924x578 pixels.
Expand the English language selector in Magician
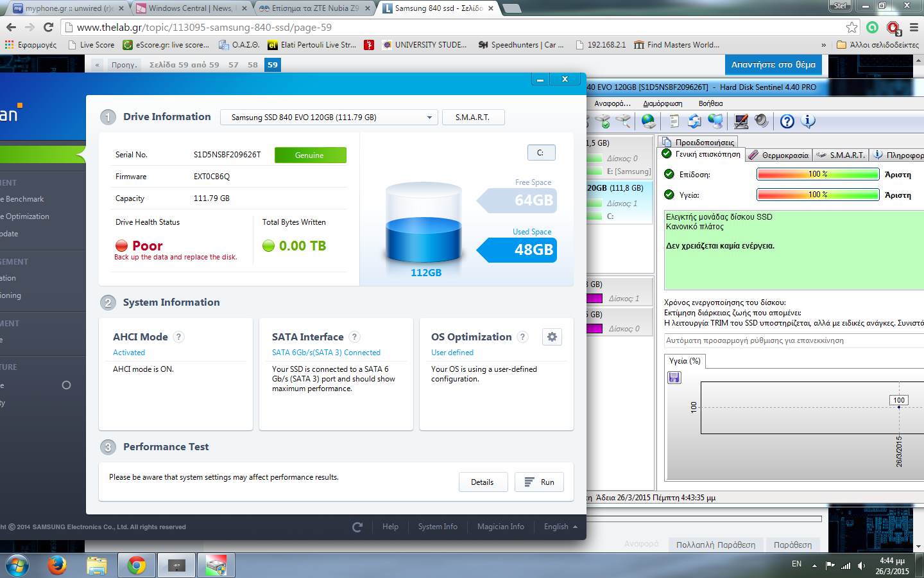pos(561,527)
